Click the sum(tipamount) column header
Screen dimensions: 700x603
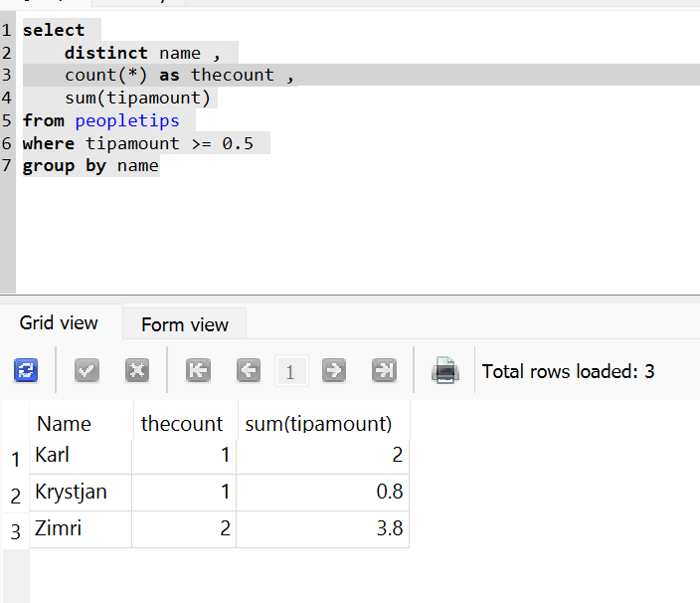click(x=323, y=423)
